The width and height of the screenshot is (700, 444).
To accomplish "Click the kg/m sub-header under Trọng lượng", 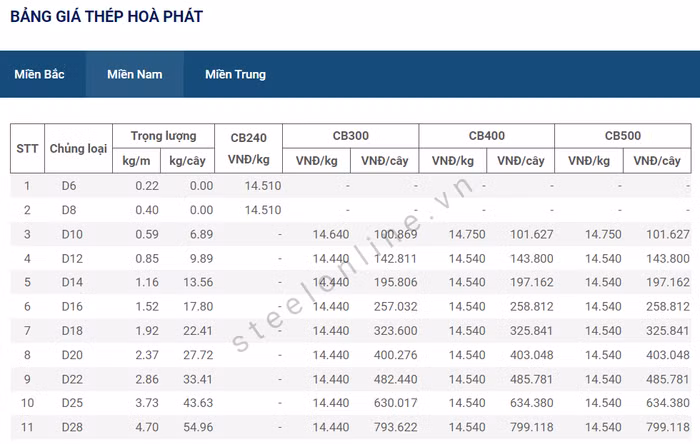I will coord(137,161).
